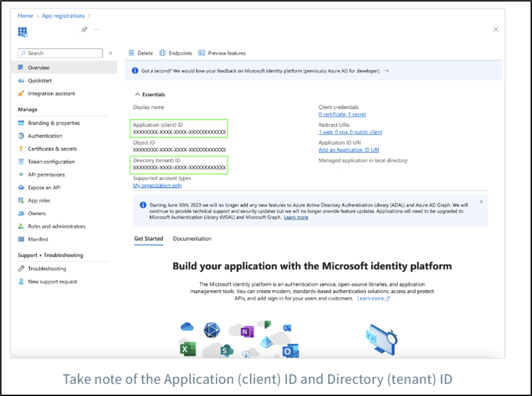Image resolution: width=532 pixels, height=396 pixels.
Task: Click the OneDrive cloud icon
Action: click(187, 327)
